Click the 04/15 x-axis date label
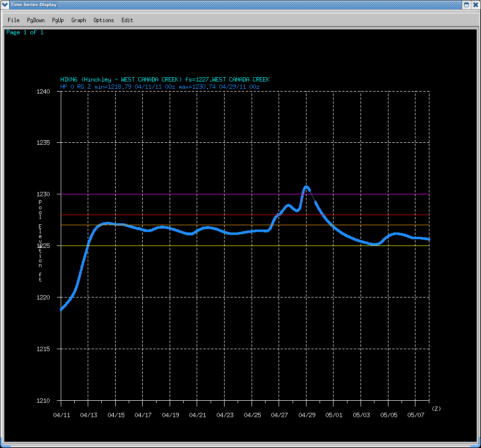 point(116,415)
